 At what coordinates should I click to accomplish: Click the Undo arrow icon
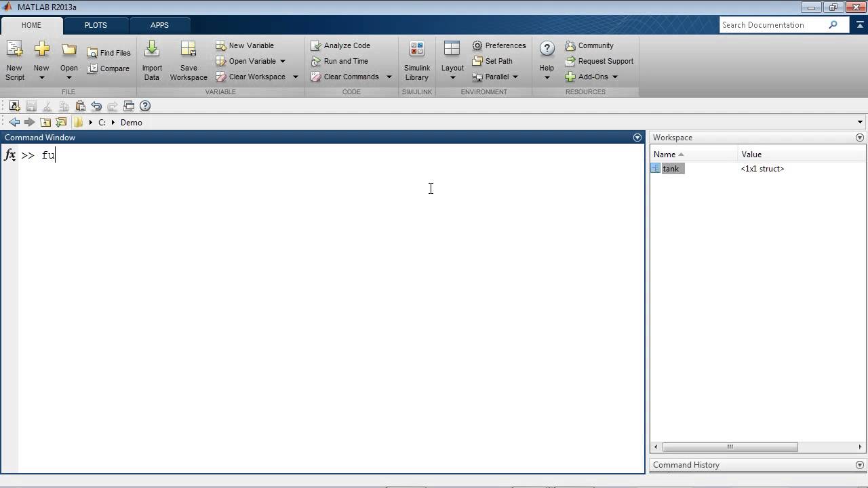(x=96, y=106)
